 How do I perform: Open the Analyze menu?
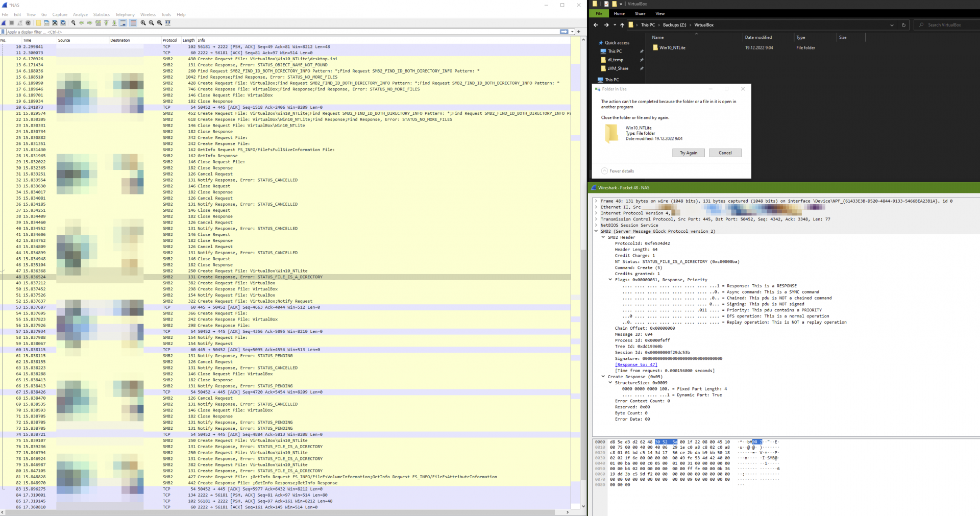pyautogui.click(x=80, y=14)
